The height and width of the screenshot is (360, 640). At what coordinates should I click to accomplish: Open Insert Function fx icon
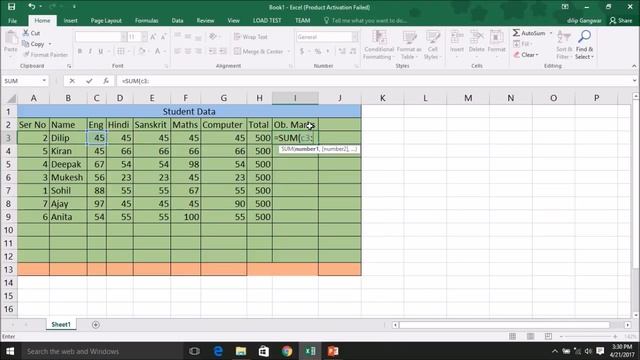pos(106,81)
